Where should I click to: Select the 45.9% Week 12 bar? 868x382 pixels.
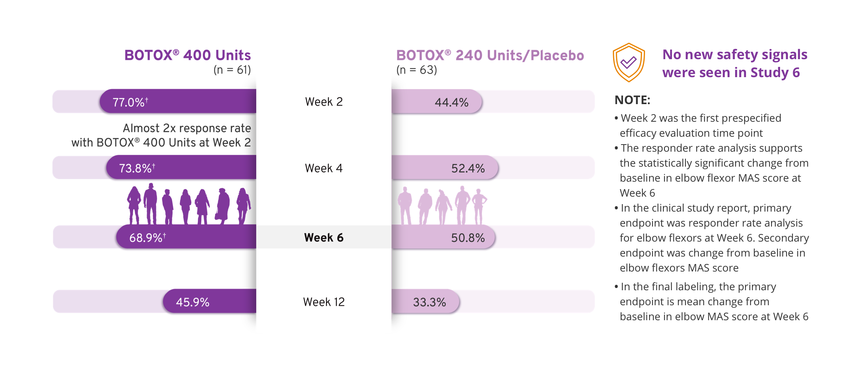tap(210, 301)
